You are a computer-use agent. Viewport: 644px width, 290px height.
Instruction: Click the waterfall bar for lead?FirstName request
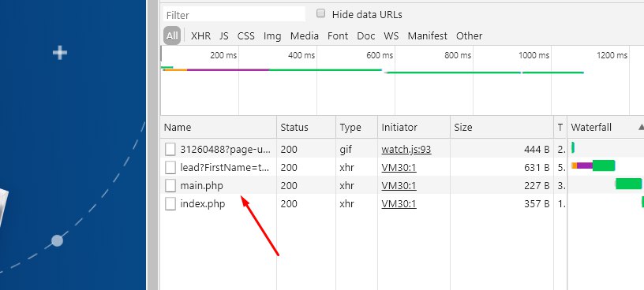(x=593, y=165)
